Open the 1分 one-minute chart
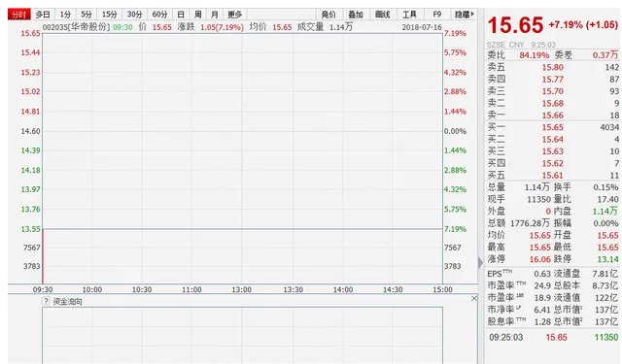This screenshot has width=622, height=364. [65, 15]
